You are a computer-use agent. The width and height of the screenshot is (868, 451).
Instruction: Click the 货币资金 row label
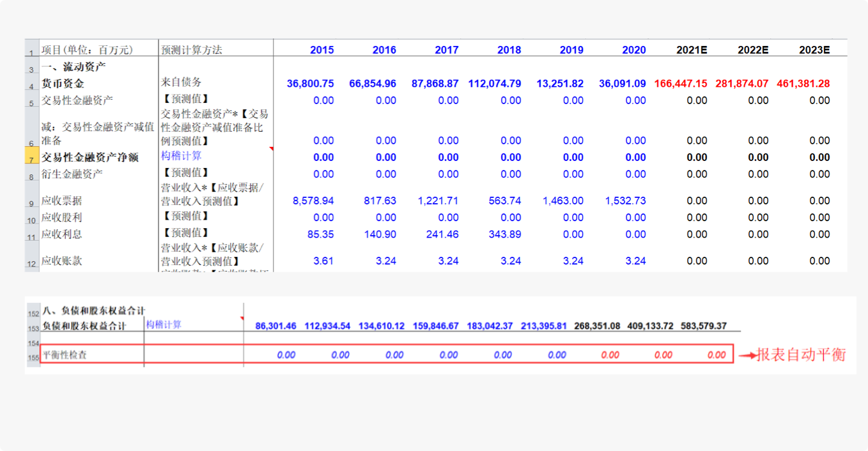point(63,83)
